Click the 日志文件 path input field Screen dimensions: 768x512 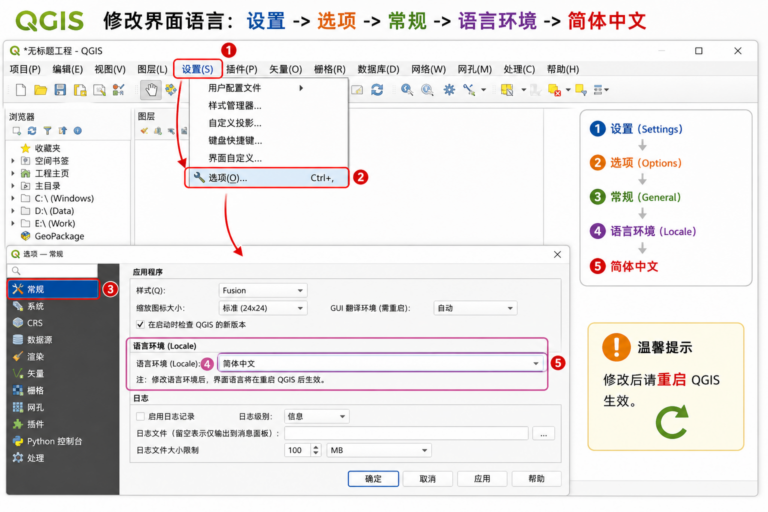click(x=406, y=434)
